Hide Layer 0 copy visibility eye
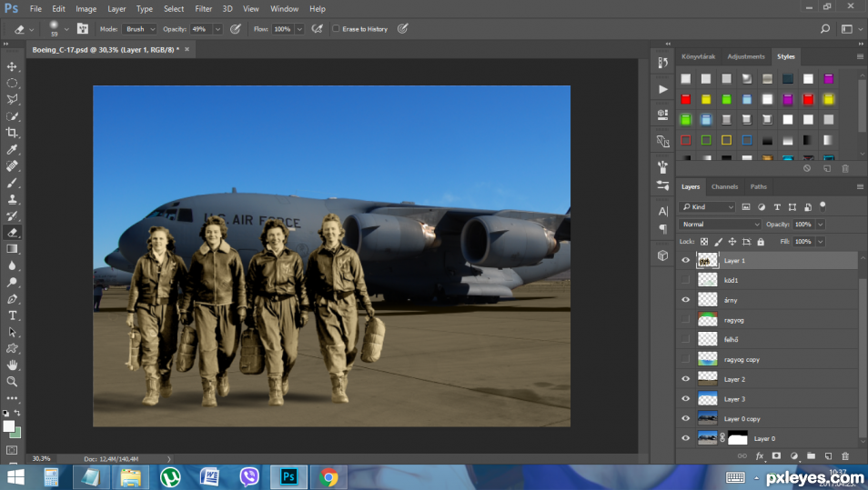868x490 pixels. (685, 419)
